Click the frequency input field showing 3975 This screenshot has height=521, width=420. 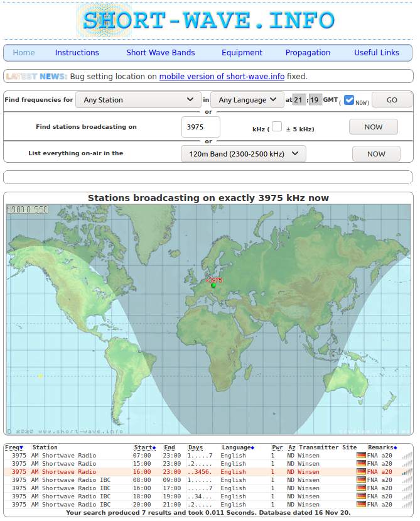tap(200, 127)
